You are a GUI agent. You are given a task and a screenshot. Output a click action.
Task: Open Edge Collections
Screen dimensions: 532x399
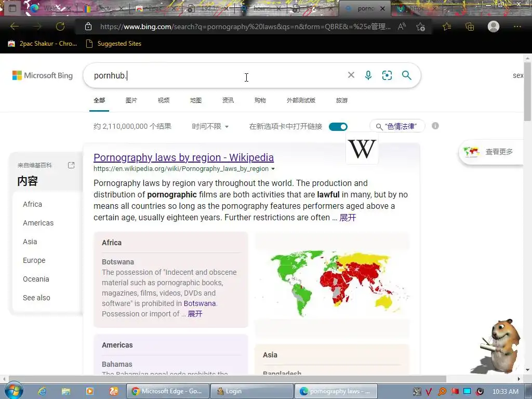point(470,26)
